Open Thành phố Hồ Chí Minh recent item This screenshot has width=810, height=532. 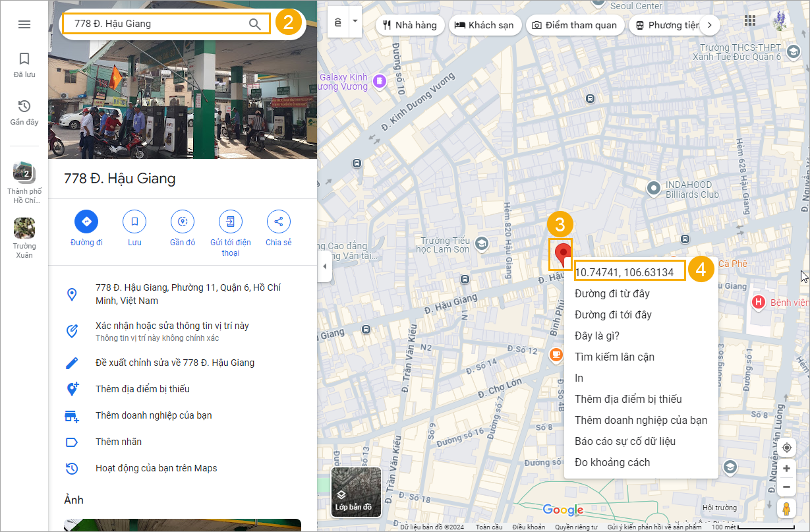pyautogui.click(x=24, y=183)
